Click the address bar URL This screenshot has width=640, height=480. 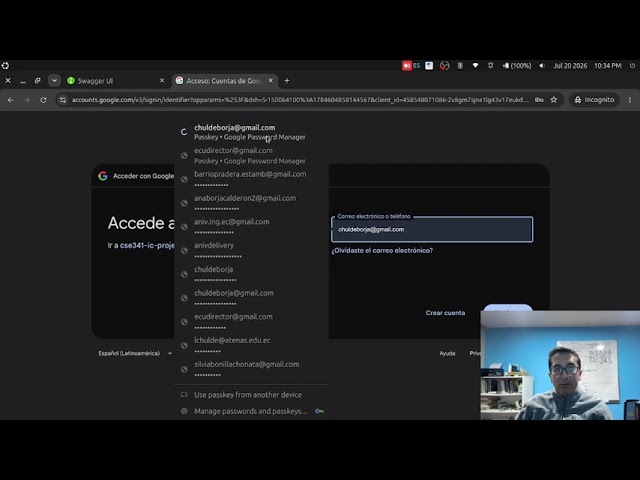tap(300, 100)
